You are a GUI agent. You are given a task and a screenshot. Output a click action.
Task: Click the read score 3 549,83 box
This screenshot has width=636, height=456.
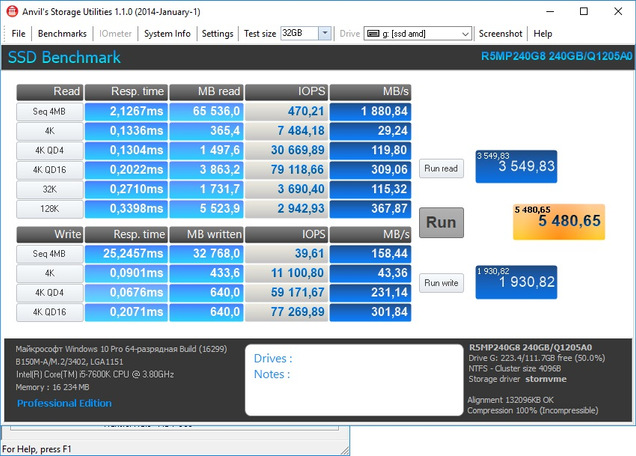pyautogui.click(x=516, y=167)
